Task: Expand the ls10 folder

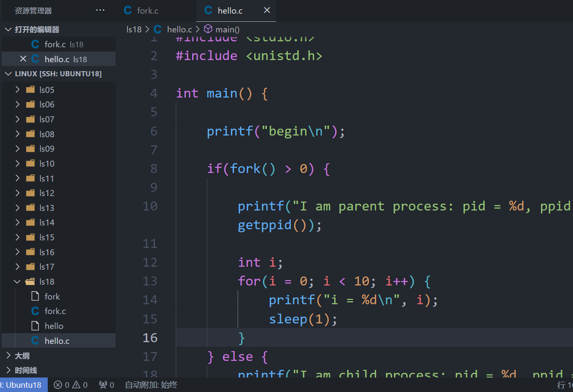Action: [x=17, y=163]
